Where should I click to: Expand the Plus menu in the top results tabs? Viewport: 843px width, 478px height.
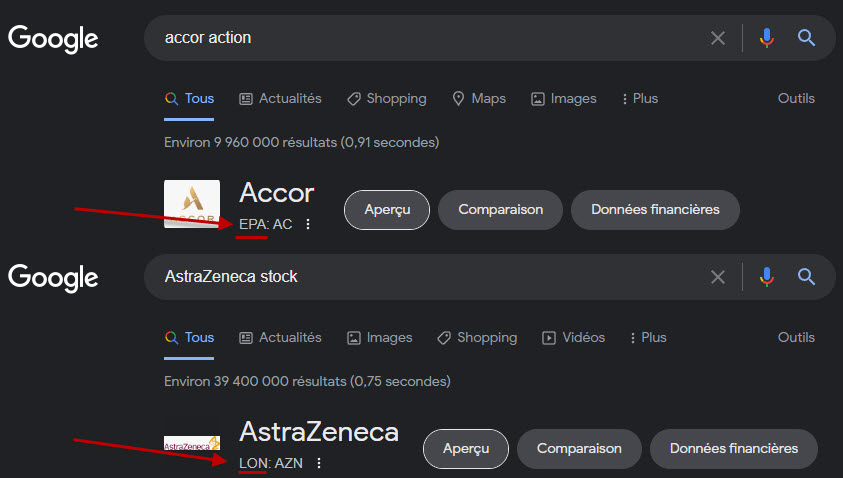(x=640, y=98)
